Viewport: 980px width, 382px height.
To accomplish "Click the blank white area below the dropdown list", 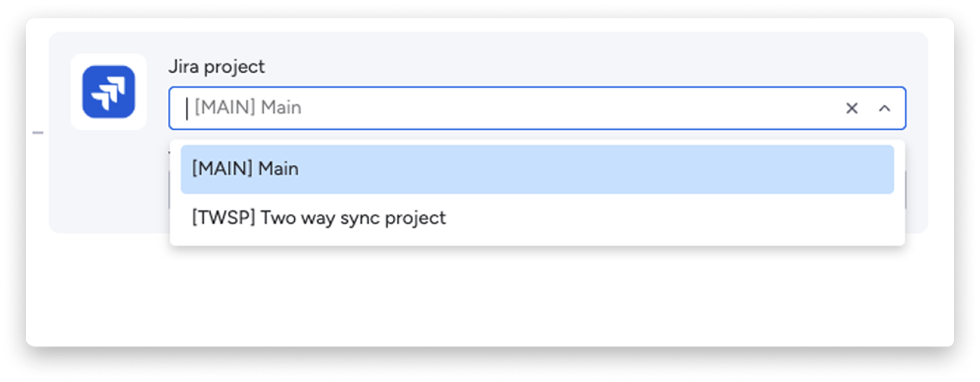I will pyautogui.click(x=524, y=294).
